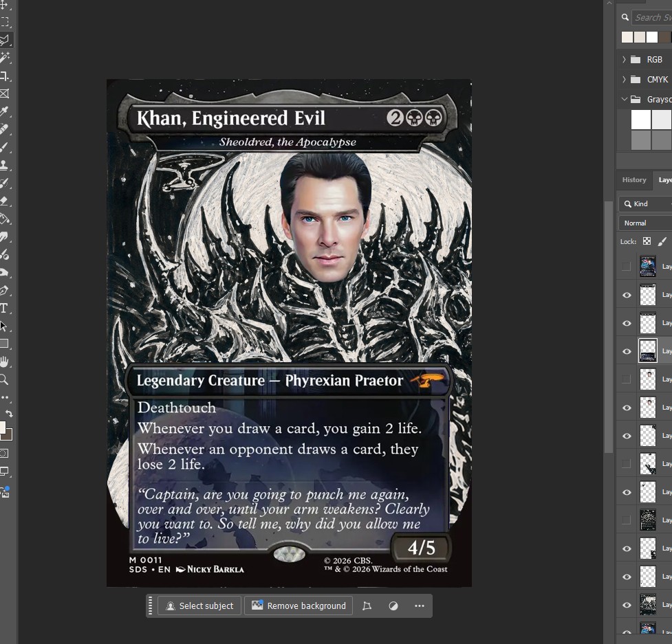672x644 pixels.
Task: Select the Healing Brush tool
Action: tap(4, 129)
